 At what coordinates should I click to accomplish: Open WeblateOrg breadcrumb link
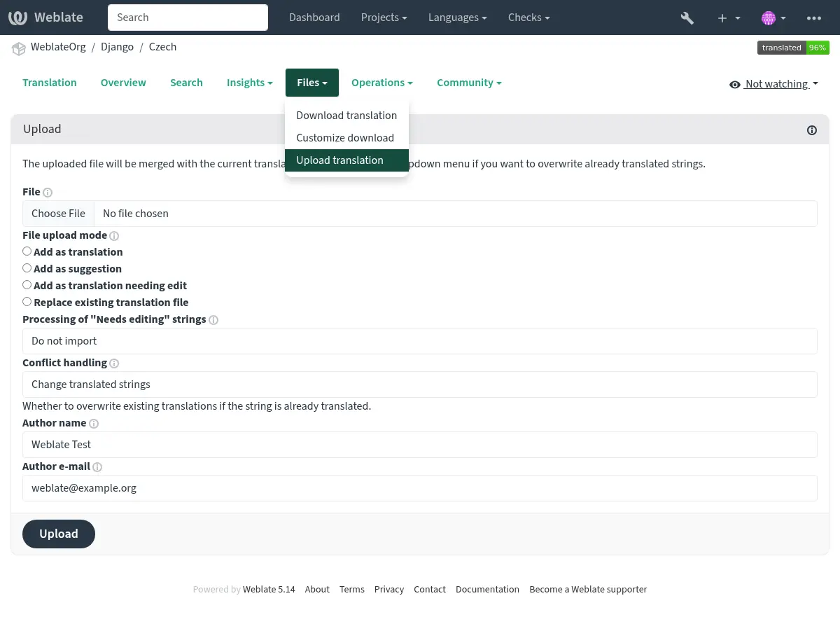point(58,47)
